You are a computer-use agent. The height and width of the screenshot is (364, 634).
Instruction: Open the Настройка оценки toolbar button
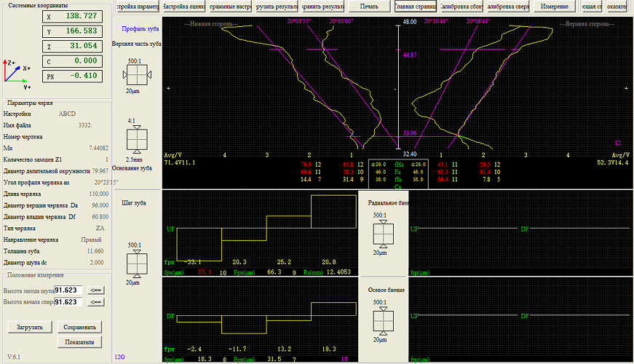click(184, 7)
